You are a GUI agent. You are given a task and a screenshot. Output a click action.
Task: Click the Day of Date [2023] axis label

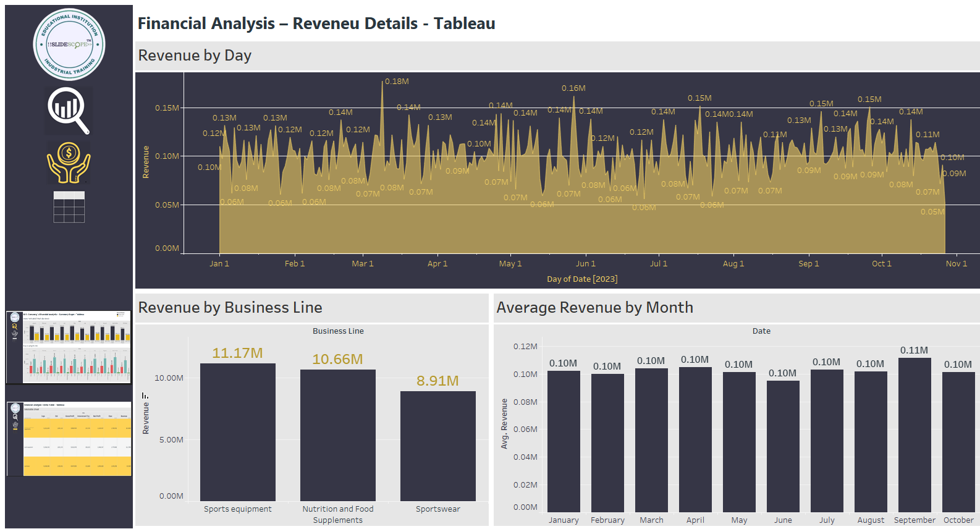click(x=582, y=279)
